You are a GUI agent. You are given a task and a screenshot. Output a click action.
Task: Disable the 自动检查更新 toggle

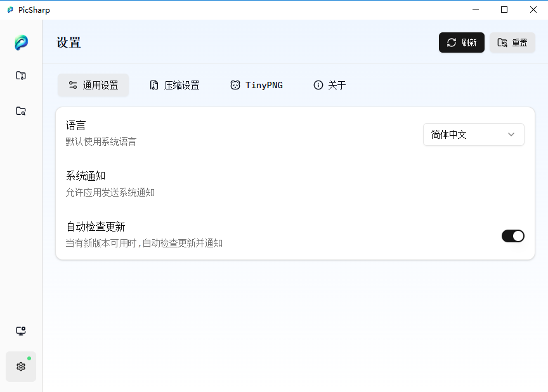[x=513, y=235]
